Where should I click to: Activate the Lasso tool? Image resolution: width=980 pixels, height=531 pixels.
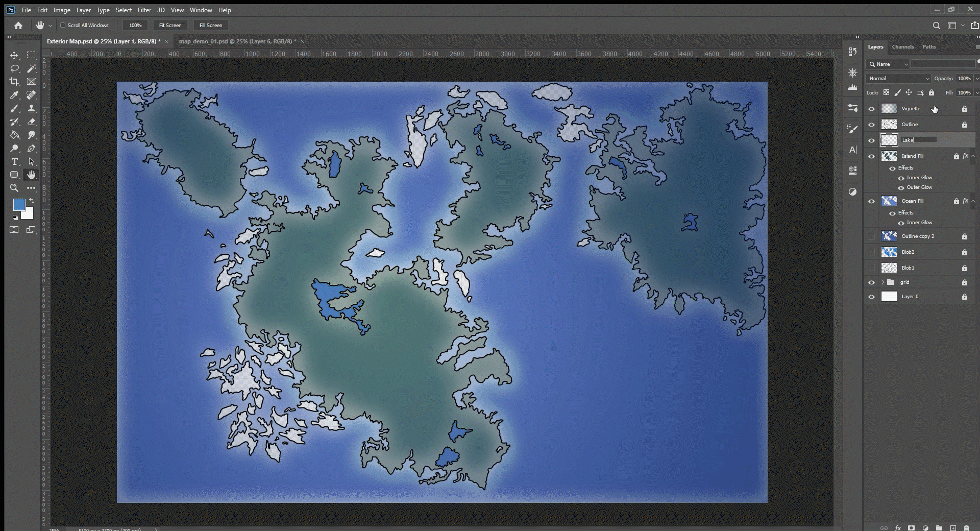14,69
